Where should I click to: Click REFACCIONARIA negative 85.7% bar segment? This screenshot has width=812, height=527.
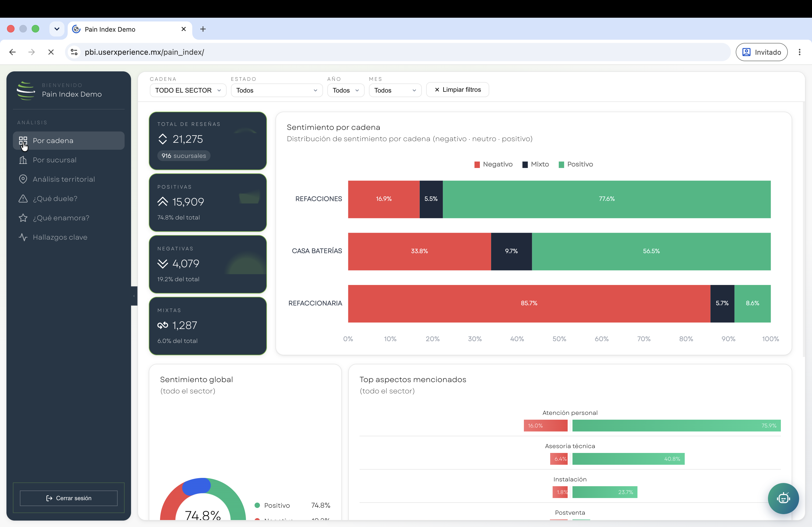pyautogui.click(x=529, y=304)
